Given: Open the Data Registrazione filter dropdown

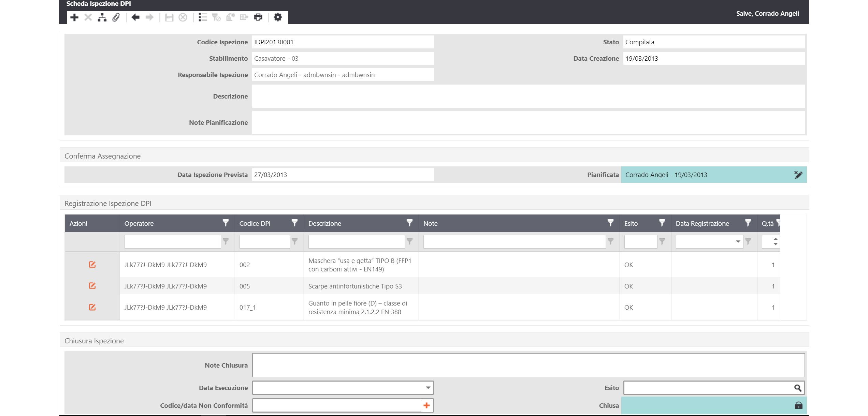Looking at the screenshot, I should (738, 242).
